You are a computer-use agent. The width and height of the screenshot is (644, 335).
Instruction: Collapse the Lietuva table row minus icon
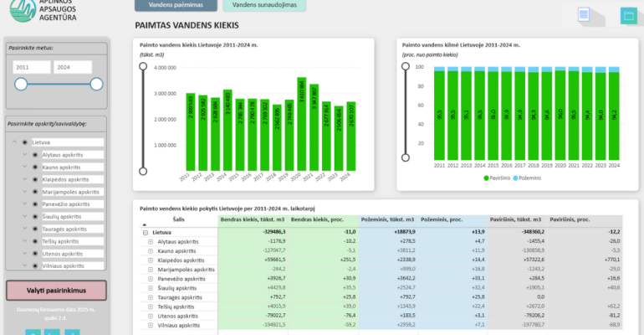[x=145, y=232]
